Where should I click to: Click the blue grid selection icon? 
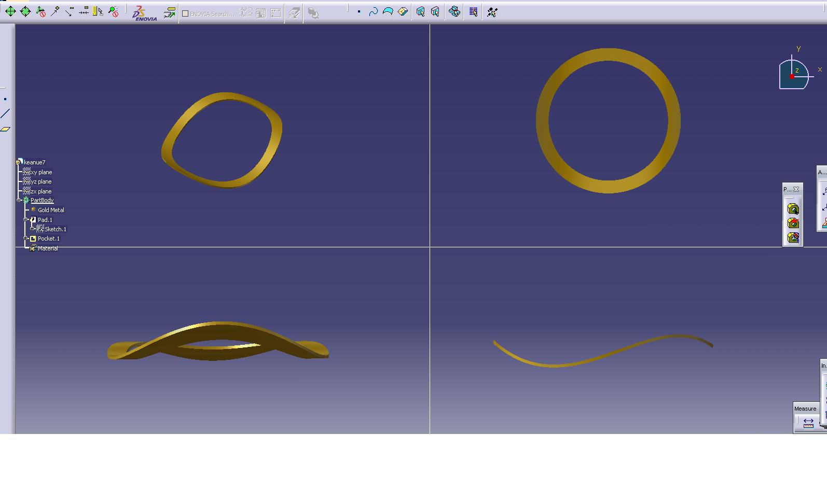(473, 11)
